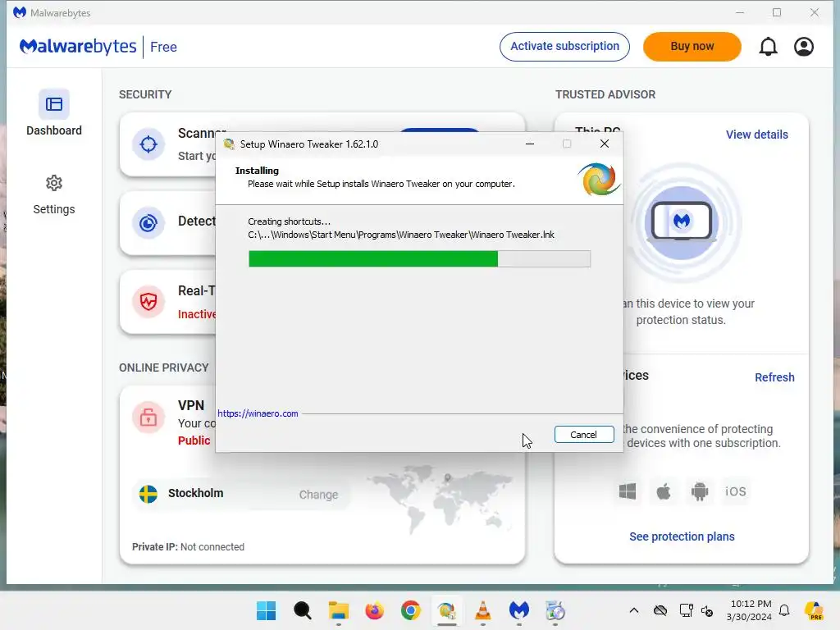This screenshot has width=840, height=630.
Task: Click Private IP: Not connected text
Action: point(188,547)
